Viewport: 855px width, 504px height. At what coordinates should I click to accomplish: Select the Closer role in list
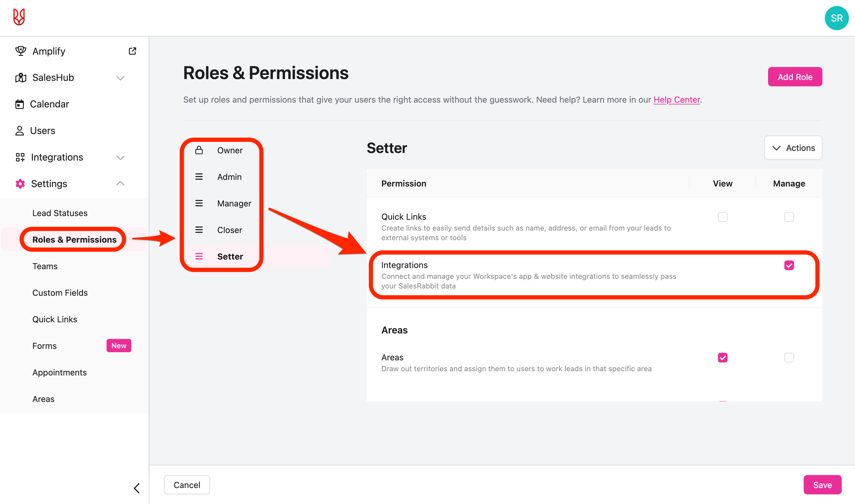230,230
